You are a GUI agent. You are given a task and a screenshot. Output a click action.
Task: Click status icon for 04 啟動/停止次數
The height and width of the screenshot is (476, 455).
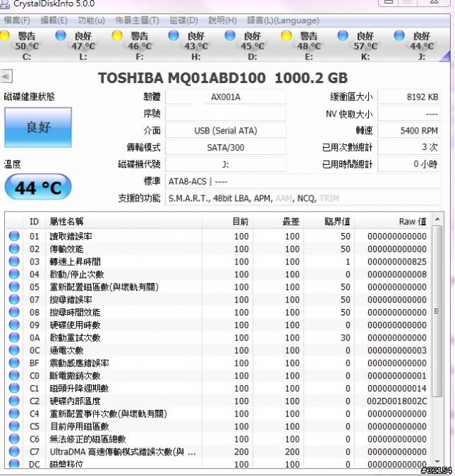tap(14, 274)
